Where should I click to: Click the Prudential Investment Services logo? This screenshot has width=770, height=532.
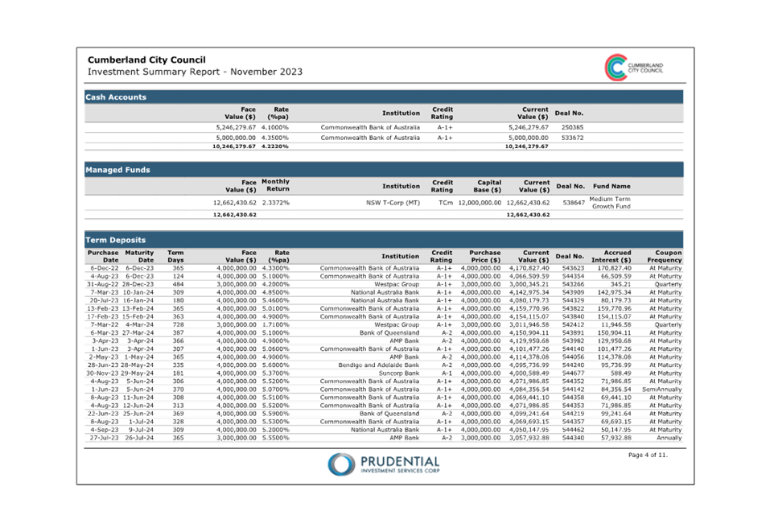click(384, 464)
